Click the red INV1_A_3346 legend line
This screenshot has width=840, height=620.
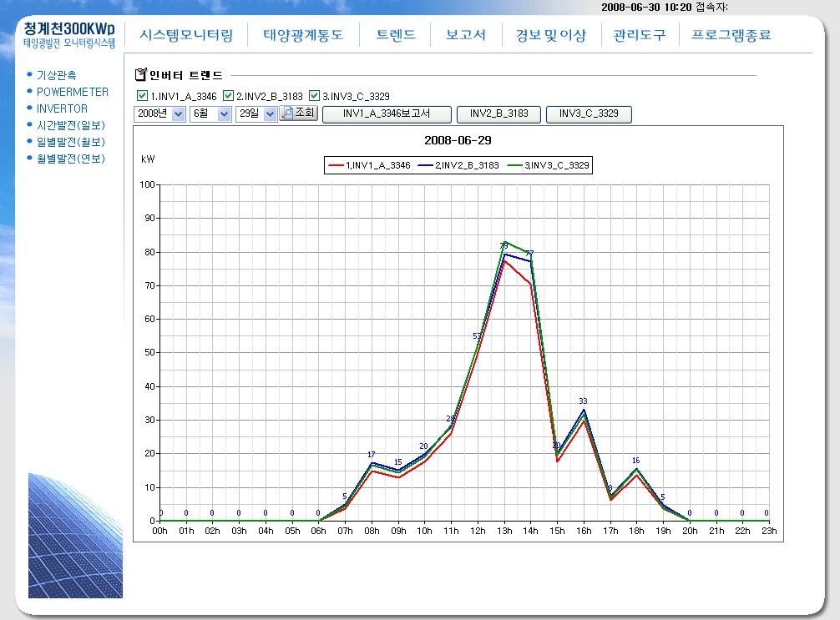337,166
